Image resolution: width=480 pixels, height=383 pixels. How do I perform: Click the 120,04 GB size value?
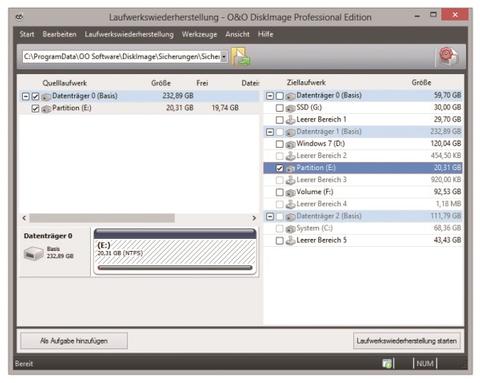pos(446,144)
